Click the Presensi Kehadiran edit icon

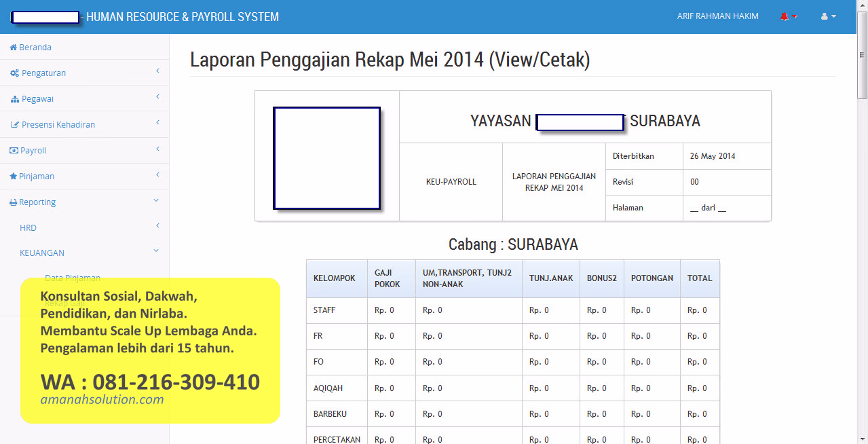point(15,125)
